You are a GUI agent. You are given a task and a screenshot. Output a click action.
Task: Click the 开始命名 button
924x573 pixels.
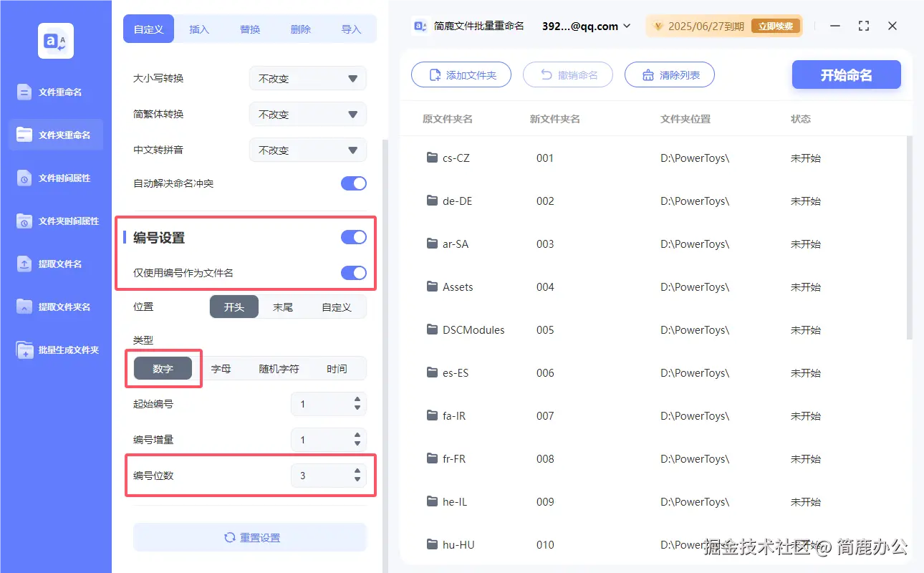[846, 74]
